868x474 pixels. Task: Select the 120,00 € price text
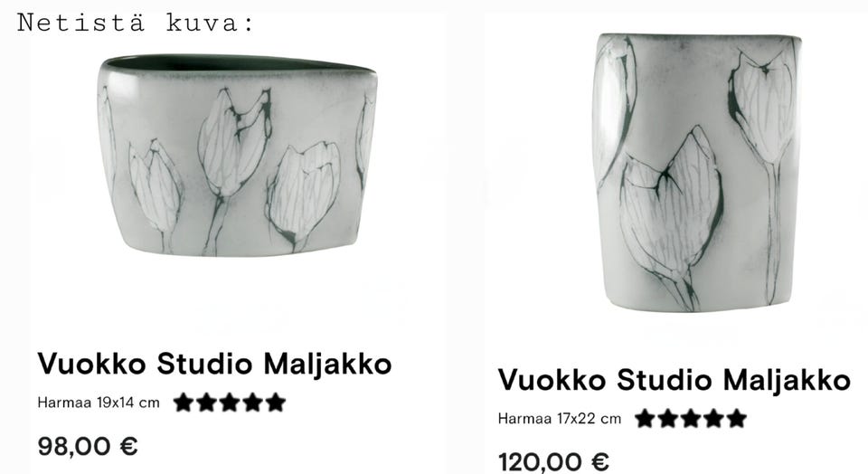[553, 462]
